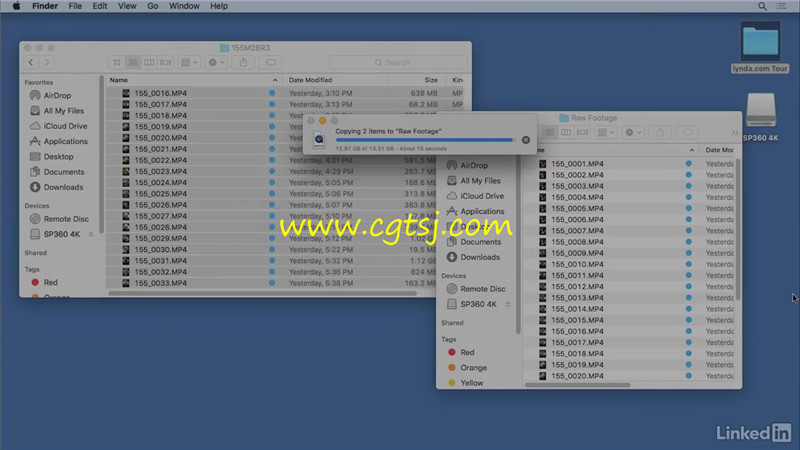The image size is (800, 450).
Task: Click Share button in Raw Footage window
Action: point(660,133)
